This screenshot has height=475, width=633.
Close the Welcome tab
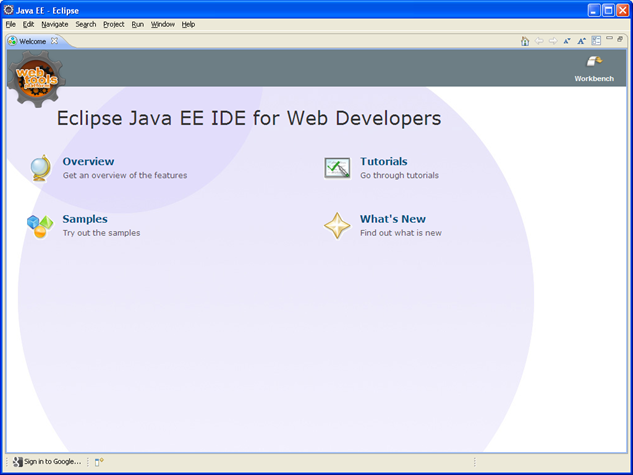[54, 41]
